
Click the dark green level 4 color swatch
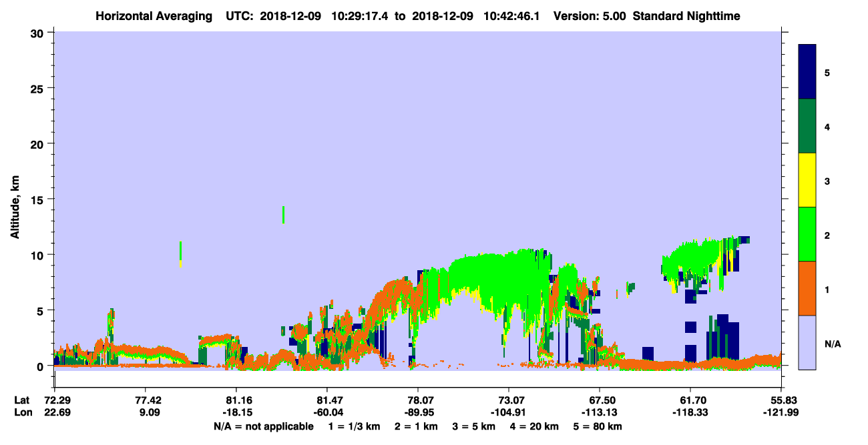[x=807, y=126]
